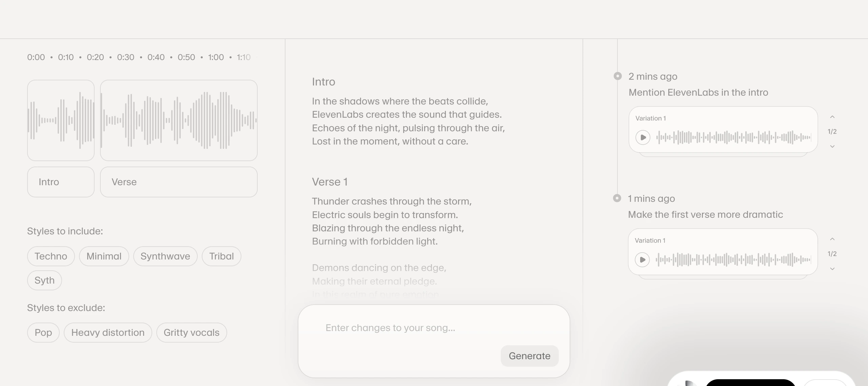Click the Tribal style chip

tap(221, 256)
